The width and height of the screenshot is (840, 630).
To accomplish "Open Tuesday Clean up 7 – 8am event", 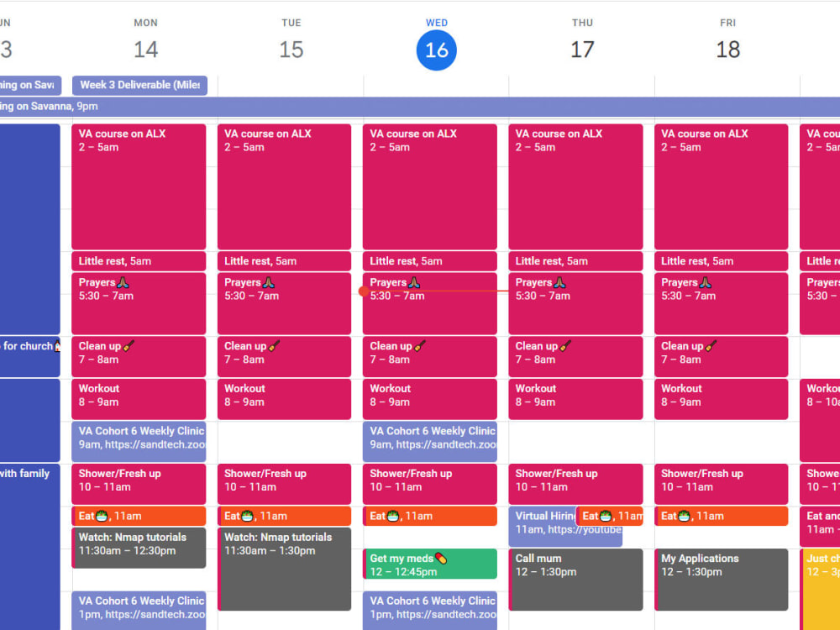I will pos(285,357).
